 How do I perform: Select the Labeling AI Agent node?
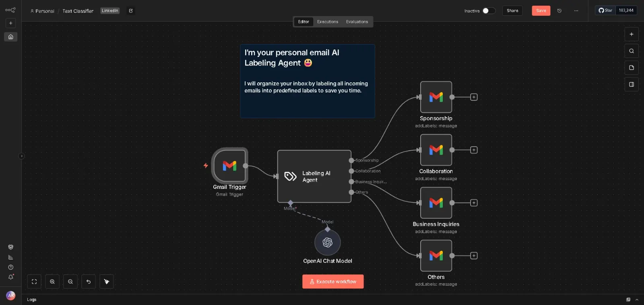(314, 176)
